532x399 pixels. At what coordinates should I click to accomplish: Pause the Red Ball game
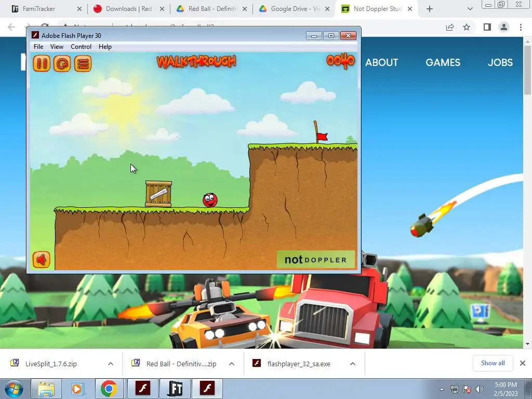(42, 63)
